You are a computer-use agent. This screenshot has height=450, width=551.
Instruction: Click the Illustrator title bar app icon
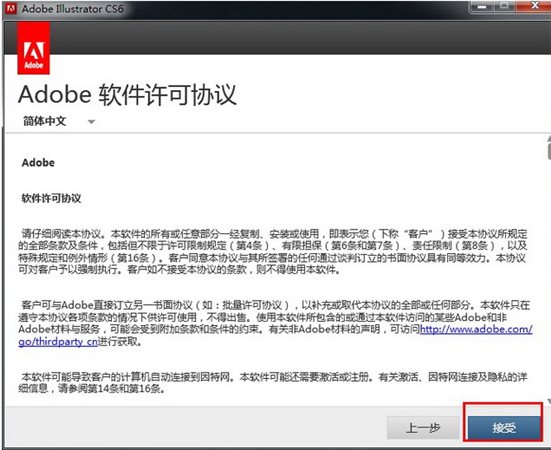[x=11, y=9]
